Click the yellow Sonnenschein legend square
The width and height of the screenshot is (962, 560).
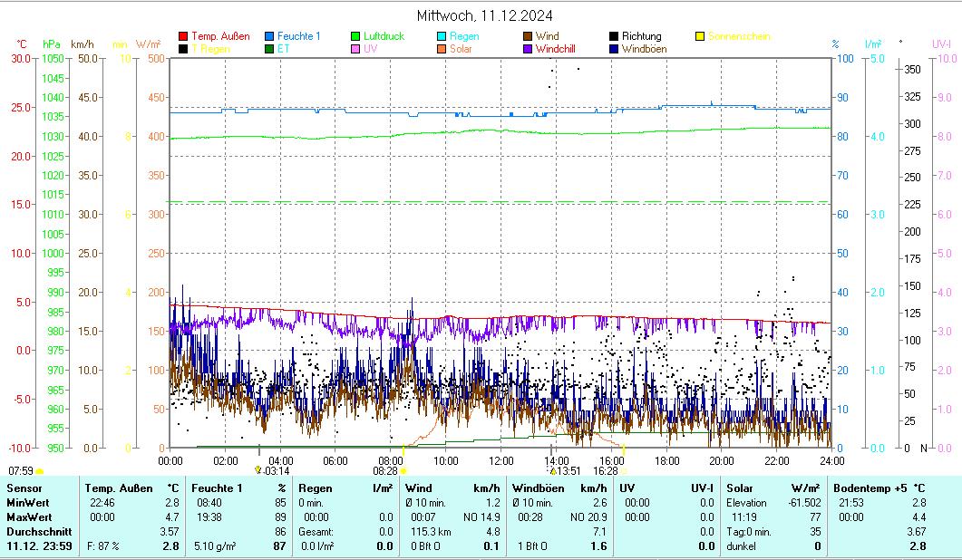click(700, 36)
